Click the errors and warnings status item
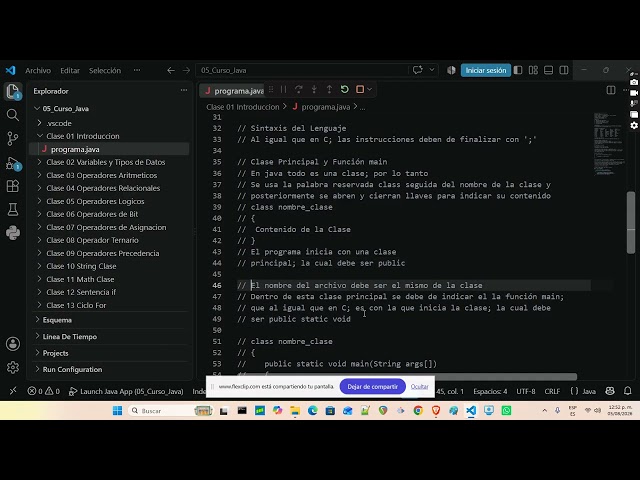The image size is (640, 480). (x=43, y=391)
